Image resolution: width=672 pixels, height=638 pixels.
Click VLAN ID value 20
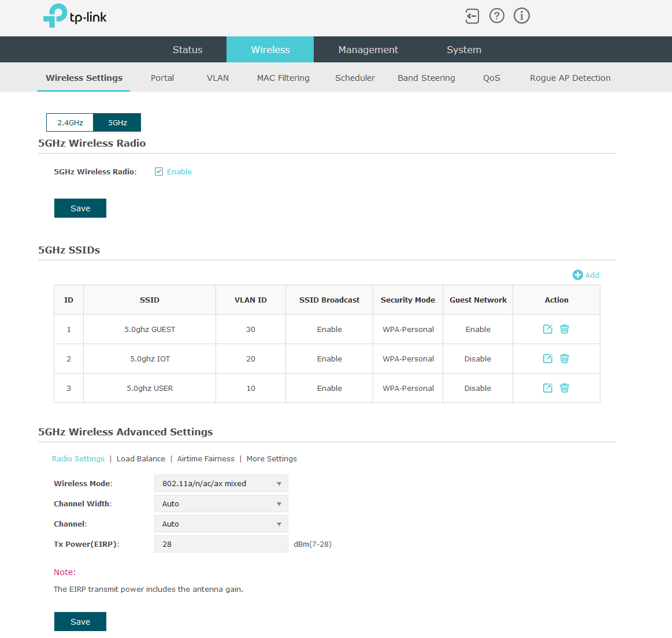(x=251, y=359)
